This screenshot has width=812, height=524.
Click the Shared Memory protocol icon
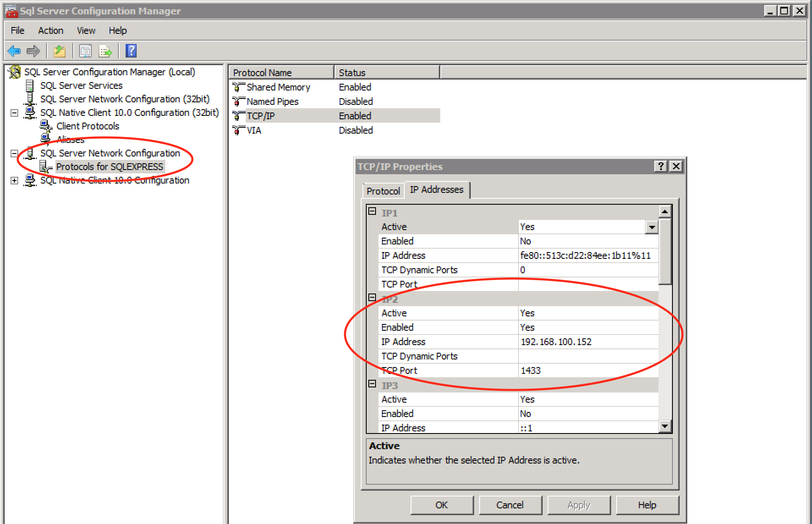click(239, 87)
